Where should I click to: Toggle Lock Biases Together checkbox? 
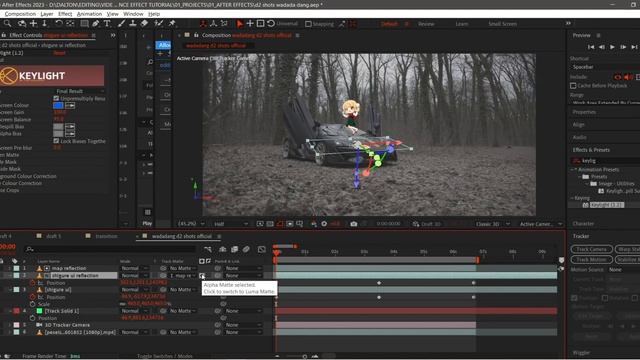click(x=56, y=141)
